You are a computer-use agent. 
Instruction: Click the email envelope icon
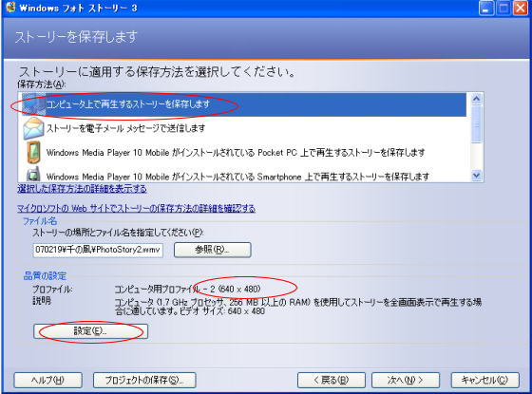pyautogui.click(x=33, y=128)
